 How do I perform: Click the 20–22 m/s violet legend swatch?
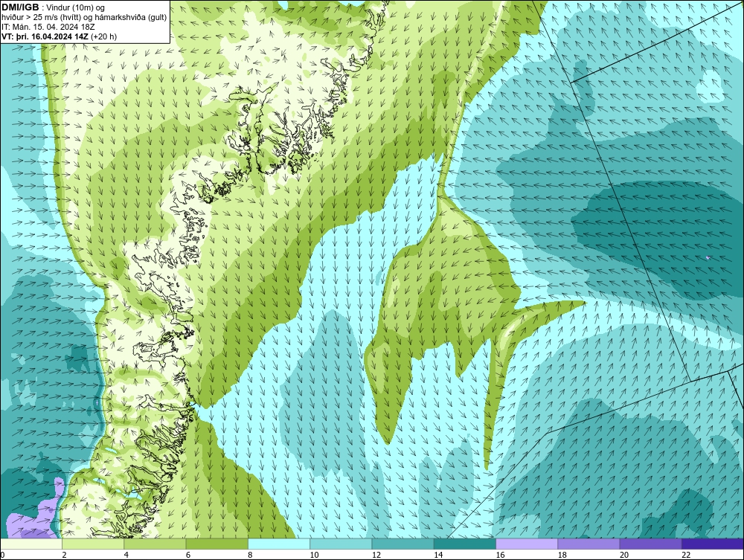650,544
